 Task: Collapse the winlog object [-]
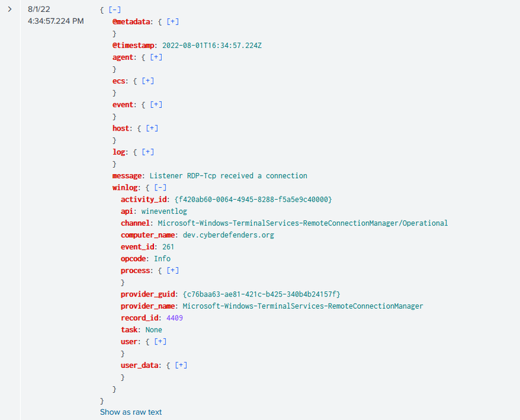coord(160,187)
